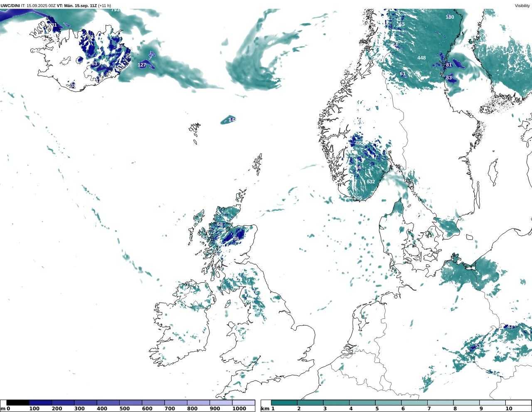Click the 700–800 m lavender legend swatch

tap(176, 402)
